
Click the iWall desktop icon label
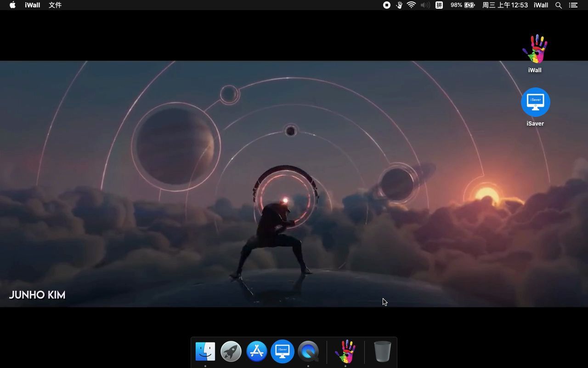coord(535,70)
